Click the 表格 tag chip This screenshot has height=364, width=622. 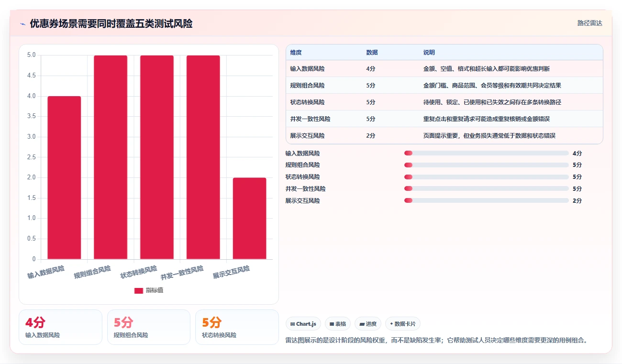(338, 324)
